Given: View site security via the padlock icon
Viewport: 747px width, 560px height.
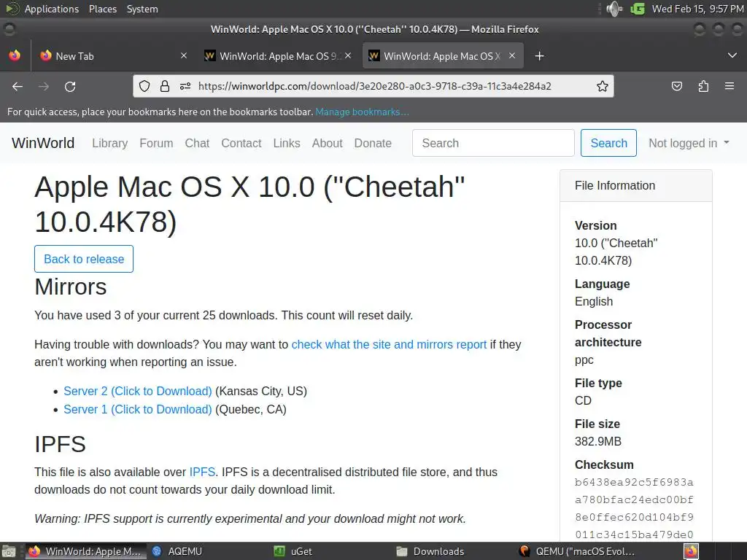Looking at the screenshot, I should point(165,86).
